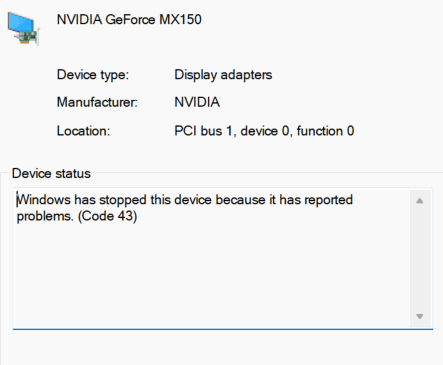This screenshot has height=365, width=443.
Task: Click the word 'problems.' in the status box
Action: coord(45,217)
